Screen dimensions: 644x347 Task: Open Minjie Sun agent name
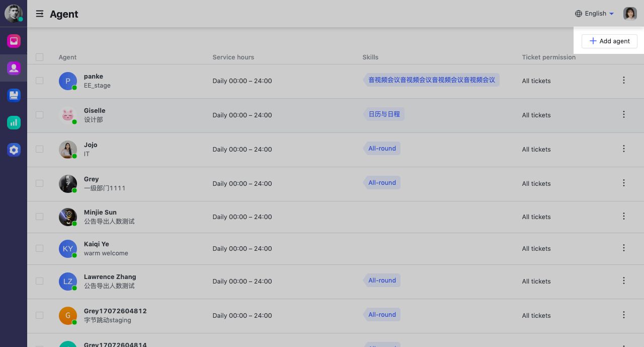coord(100,212)
